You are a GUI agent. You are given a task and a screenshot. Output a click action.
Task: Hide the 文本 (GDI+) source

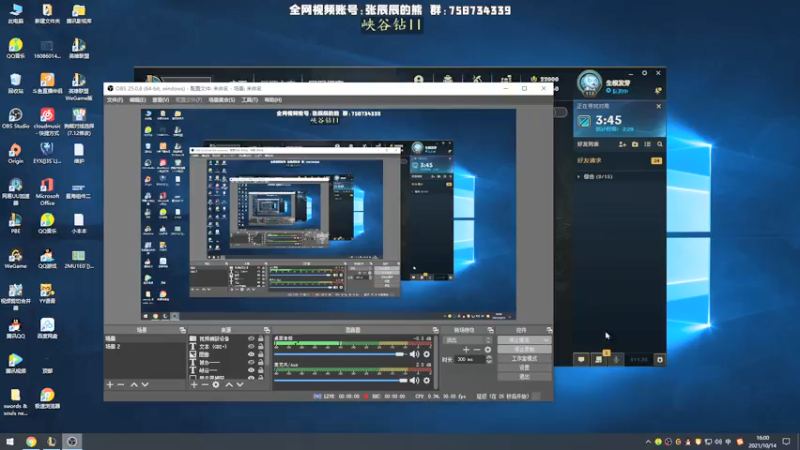(x=251, y=346)
